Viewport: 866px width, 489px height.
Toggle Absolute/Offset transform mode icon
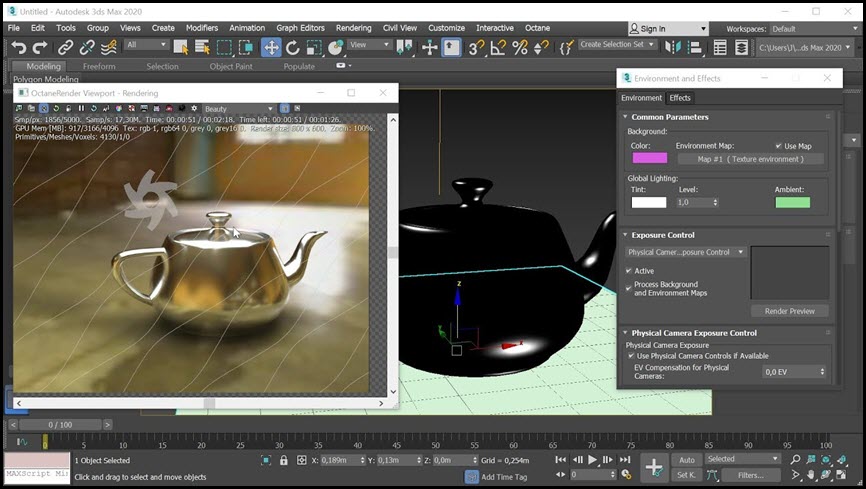[302, 460]
